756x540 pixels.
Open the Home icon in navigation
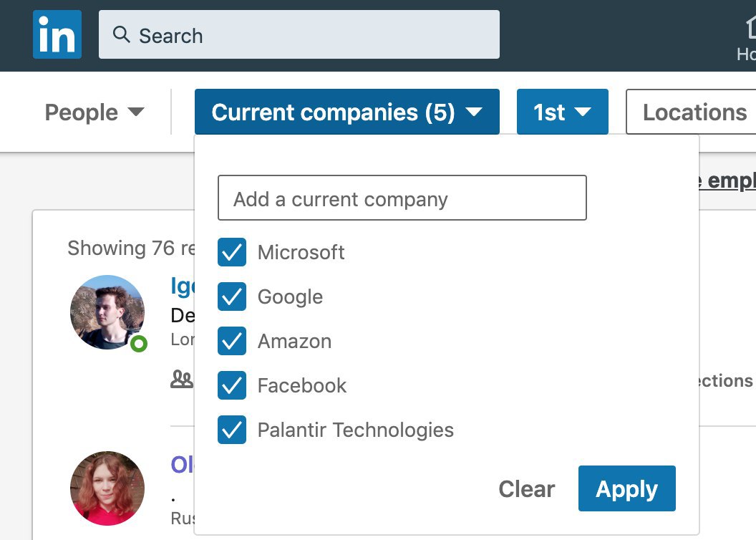(x=750, y=27)
